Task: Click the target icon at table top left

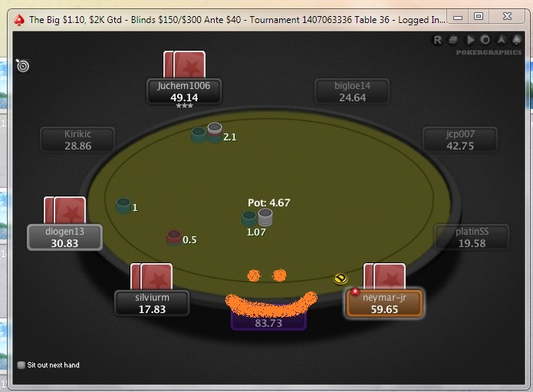Action: click(x=23, y=66)
